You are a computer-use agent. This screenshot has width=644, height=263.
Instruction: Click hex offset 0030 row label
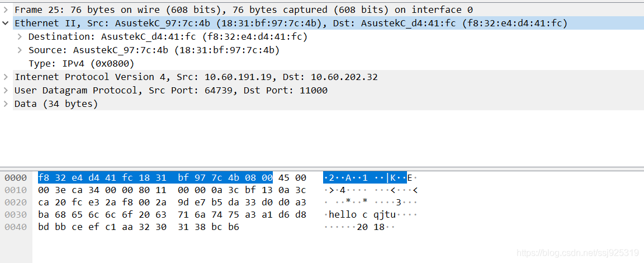(x=16, y=214)
